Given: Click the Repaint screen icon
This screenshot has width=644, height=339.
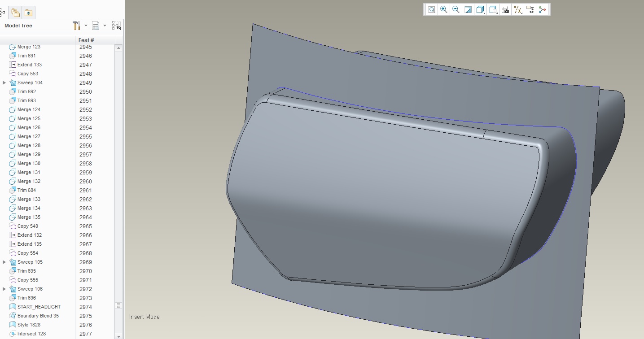Looking at the screenshot, I should [468, 9].
